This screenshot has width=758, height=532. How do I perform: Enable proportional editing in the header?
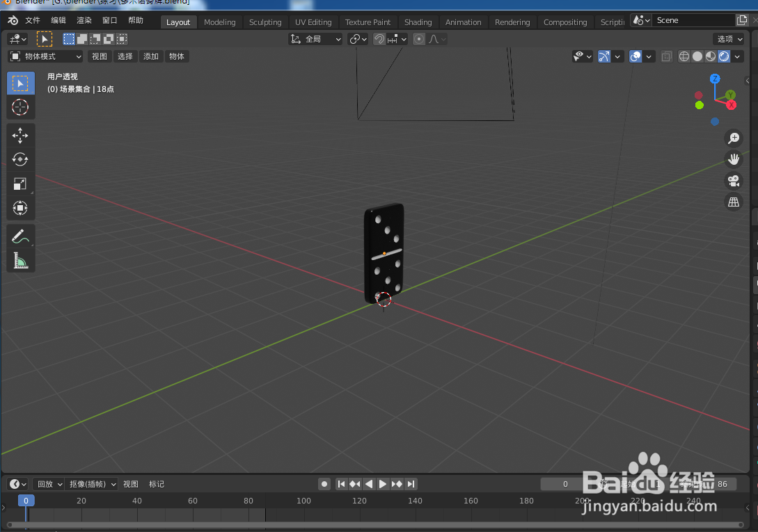(418, 39)
